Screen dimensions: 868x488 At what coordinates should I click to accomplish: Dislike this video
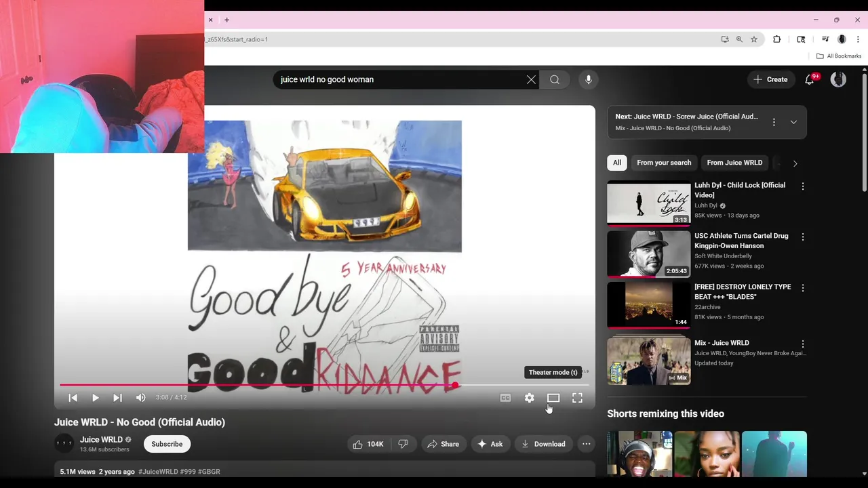click(403, 444)
